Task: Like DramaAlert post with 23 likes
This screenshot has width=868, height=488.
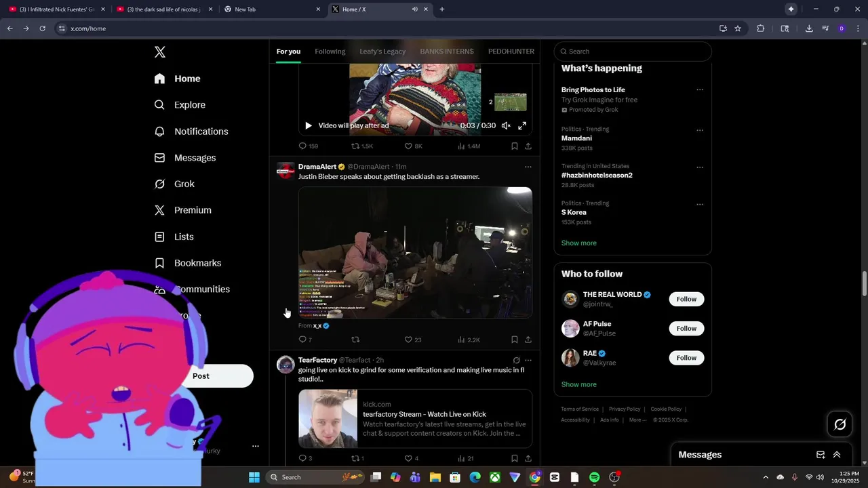Action: [408, 340]
